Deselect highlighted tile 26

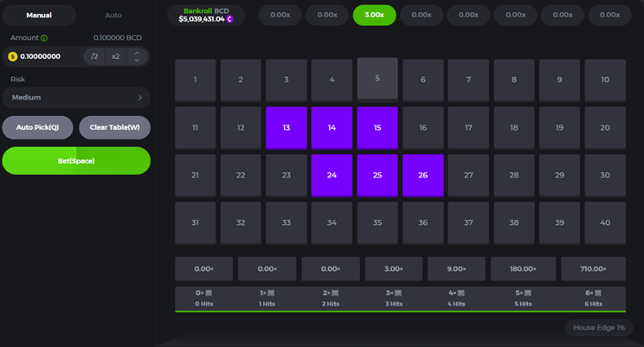pyautogui.click(x=422, y=175)
